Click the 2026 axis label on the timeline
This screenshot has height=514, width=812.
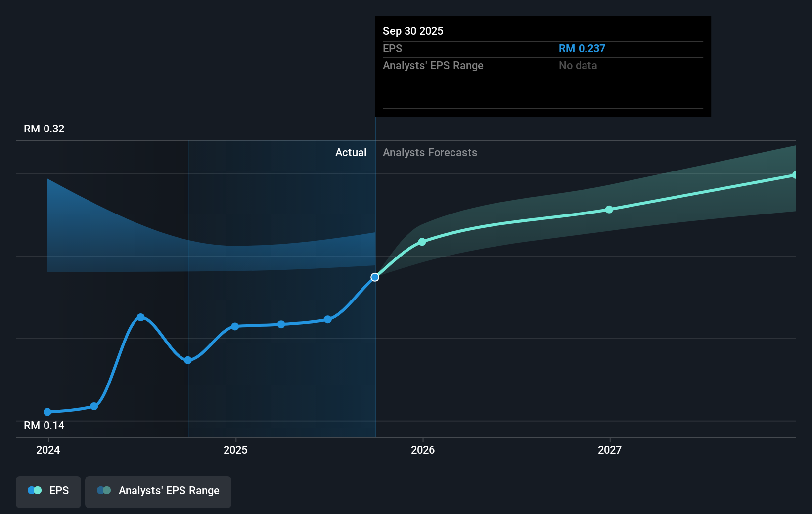point(422,450)
